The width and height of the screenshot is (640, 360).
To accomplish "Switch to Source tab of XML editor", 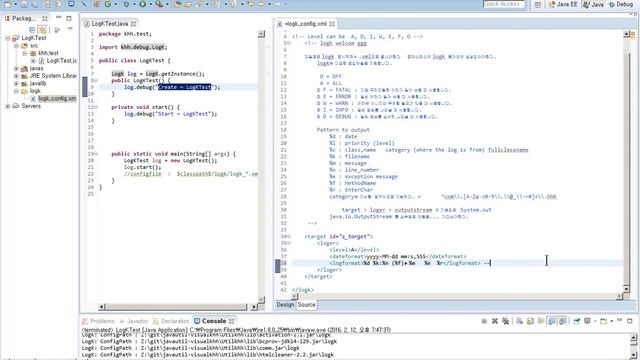I will point(306,304).
